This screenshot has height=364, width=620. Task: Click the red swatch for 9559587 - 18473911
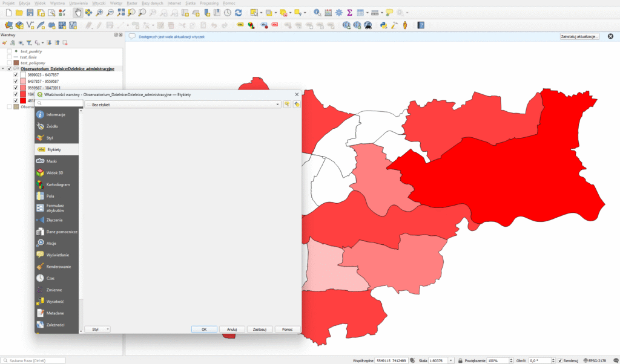[x=23, y=88]
